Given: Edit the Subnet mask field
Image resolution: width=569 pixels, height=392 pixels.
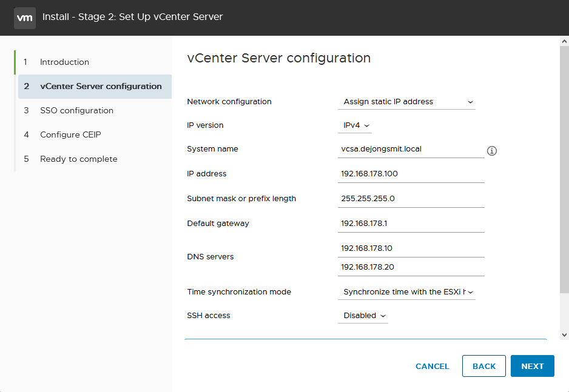Looking at the screenshot, I should click(411, 199).
